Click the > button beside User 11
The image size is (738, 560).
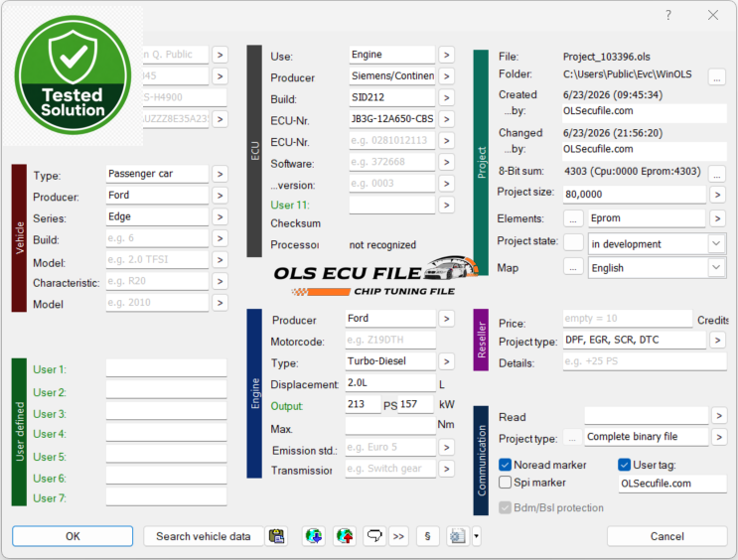[446, 206]
